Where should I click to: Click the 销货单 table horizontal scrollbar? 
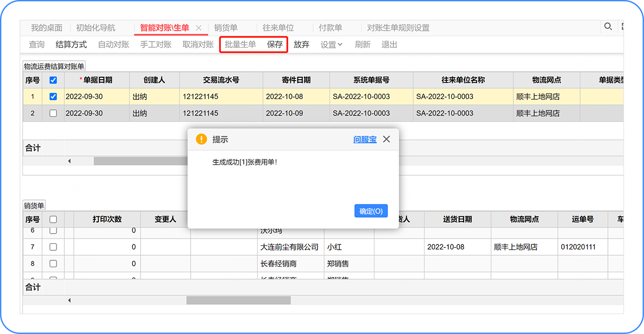click(238, 300)
